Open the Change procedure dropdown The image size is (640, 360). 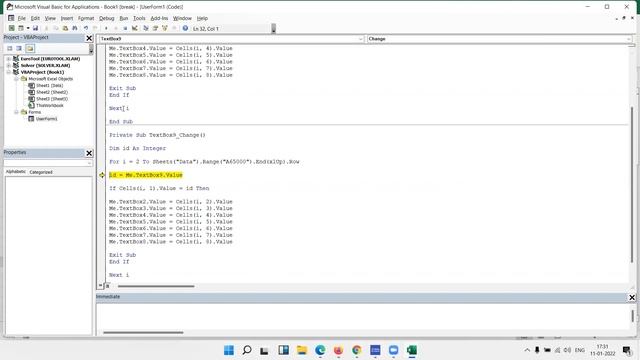tap(628, 39)
